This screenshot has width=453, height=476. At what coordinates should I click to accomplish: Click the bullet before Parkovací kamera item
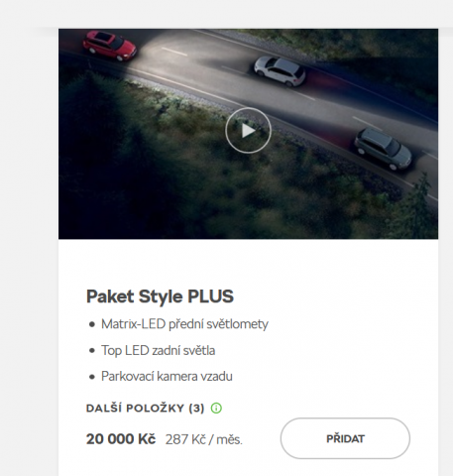(92, 377)
